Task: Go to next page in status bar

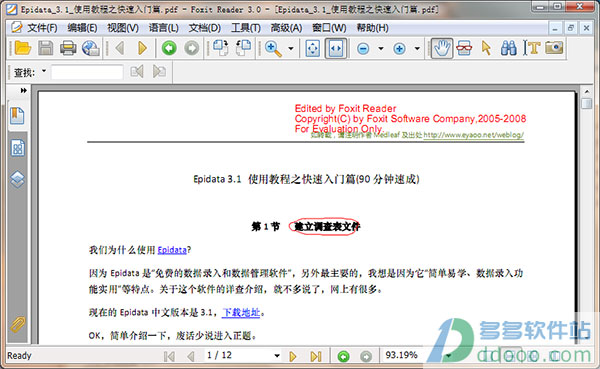Action: point(293,356)
